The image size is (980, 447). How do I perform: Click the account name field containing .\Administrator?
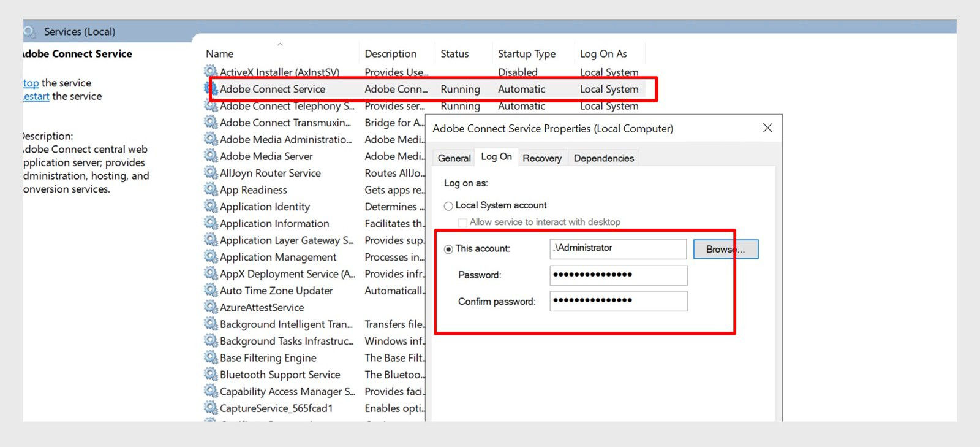[618, 248]
